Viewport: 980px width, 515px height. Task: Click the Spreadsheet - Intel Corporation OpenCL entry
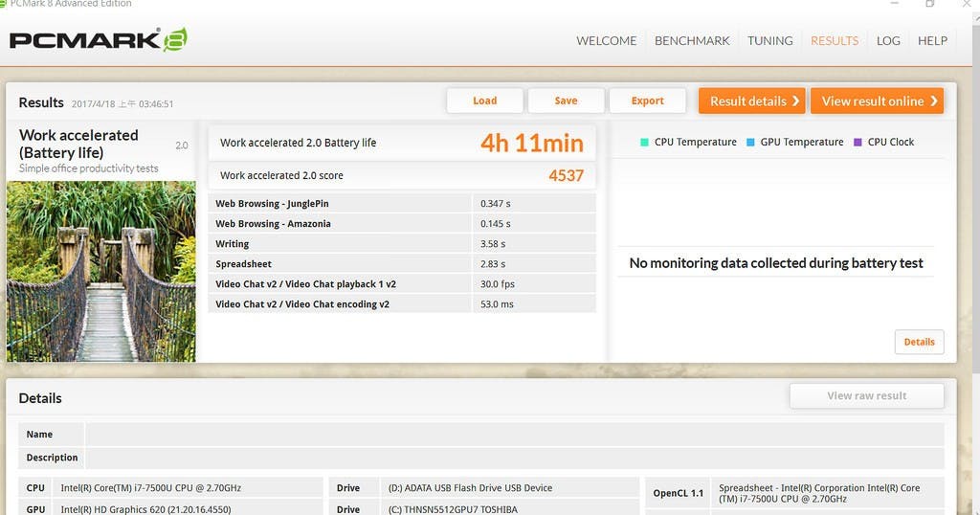(819, 493)
